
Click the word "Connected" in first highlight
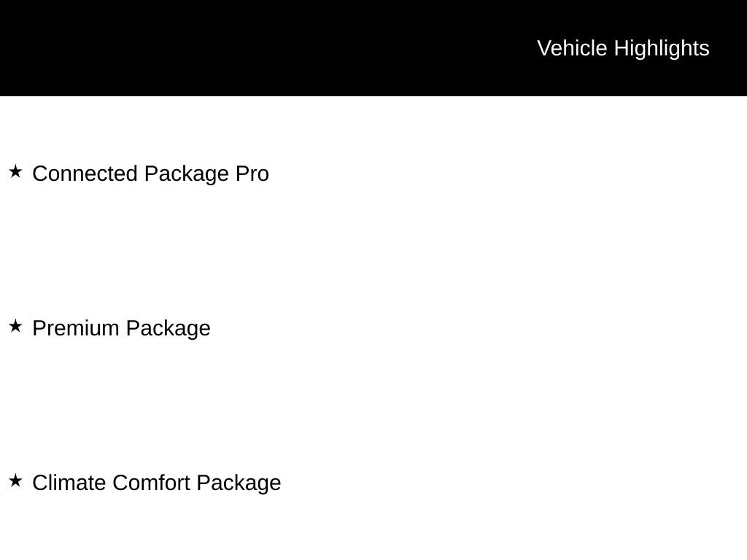(85, 174)
